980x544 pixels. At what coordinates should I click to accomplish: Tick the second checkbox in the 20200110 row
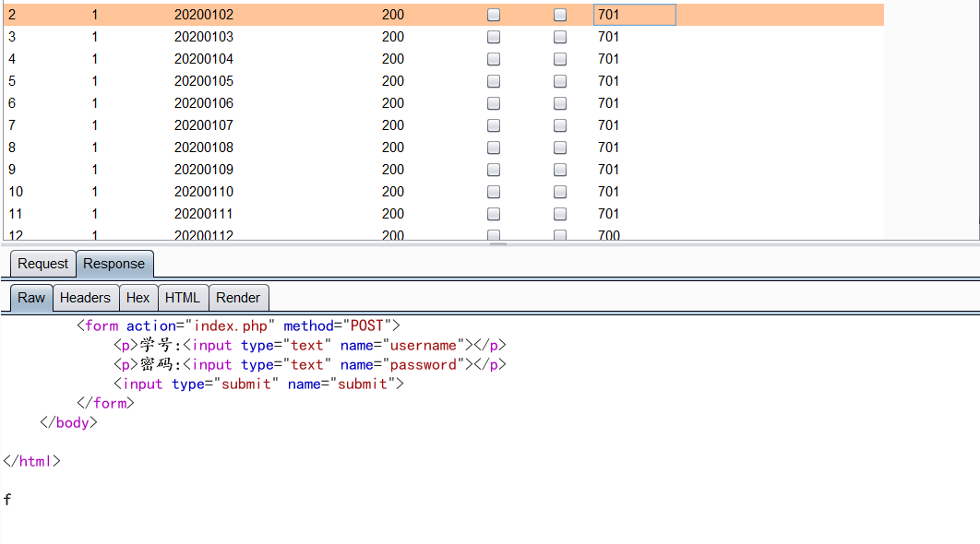pyautogui.click(x=560, y=192)
